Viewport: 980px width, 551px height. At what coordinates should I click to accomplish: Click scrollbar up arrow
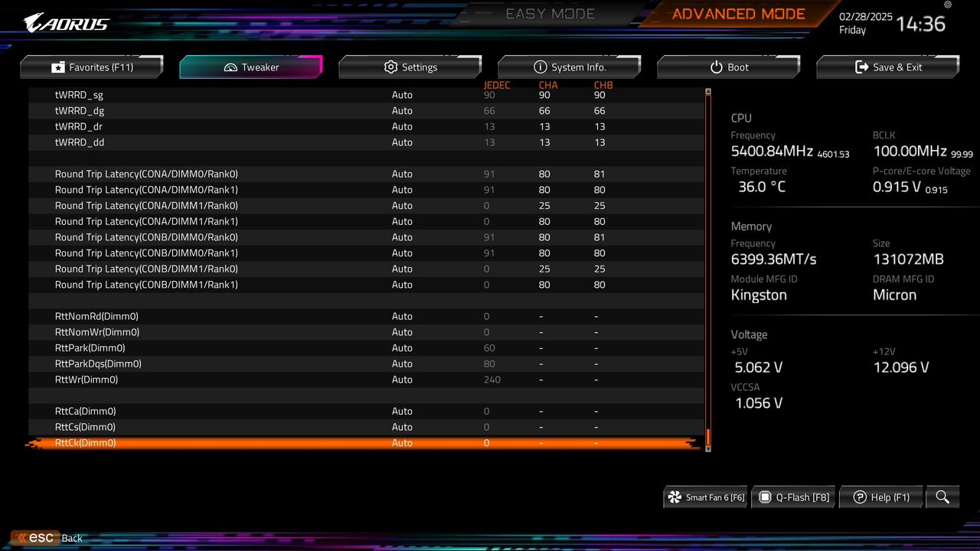pyautogui.click(x=708, y=90)
